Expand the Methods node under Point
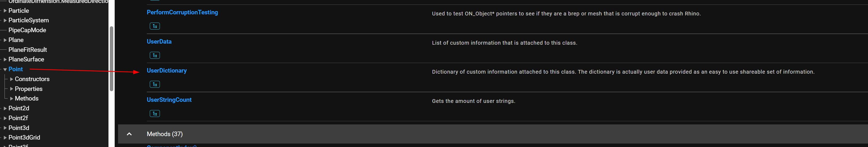 tap(11, 99)
